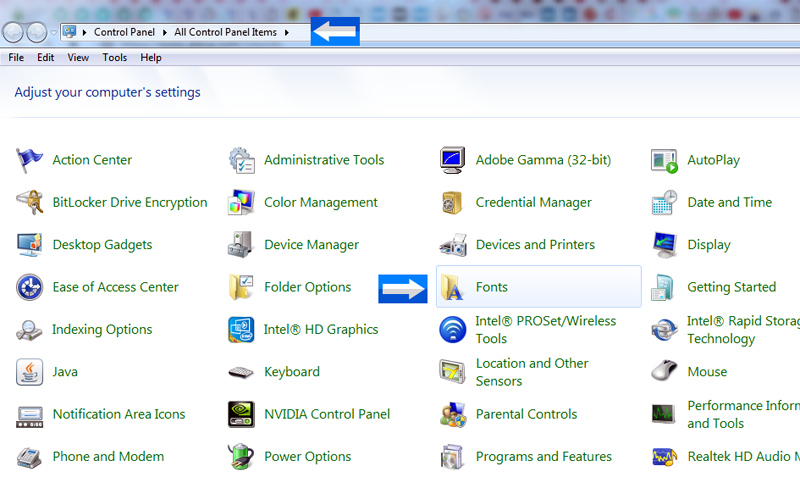
Task: Open the Folder Options icon
Action: click(241, 287)
